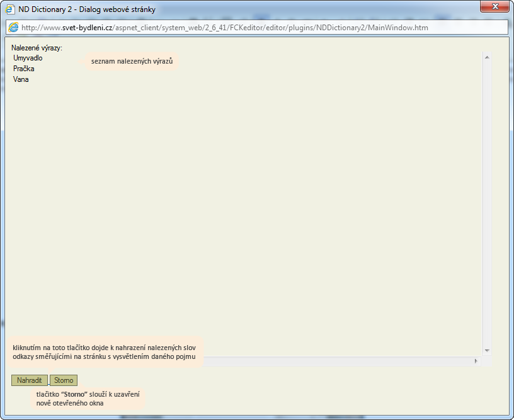Select the Umyvadlo list entry

(x=28, y=58)
